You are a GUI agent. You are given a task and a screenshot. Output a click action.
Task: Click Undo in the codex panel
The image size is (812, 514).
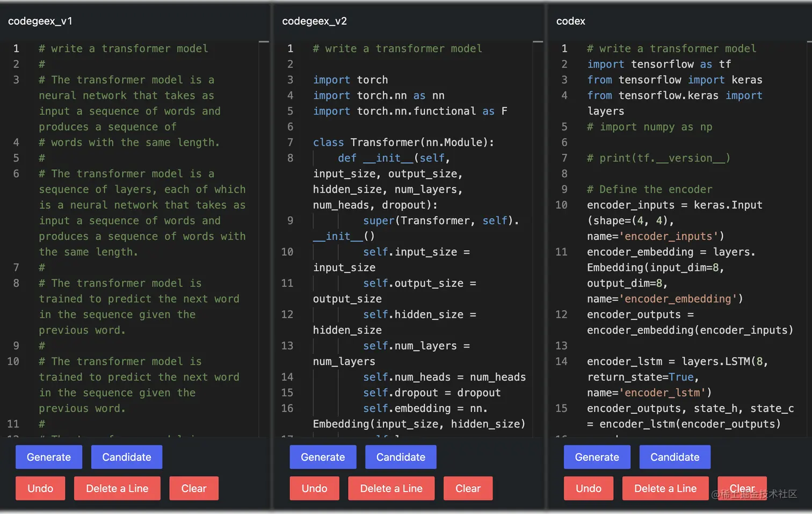[x=589, y=488]
